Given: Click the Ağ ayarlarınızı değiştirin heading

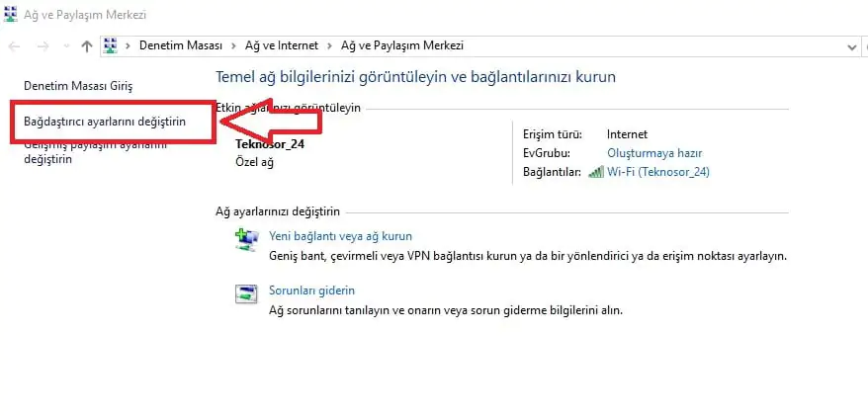Looking at the screenshot, I should [x=278, y=211].
